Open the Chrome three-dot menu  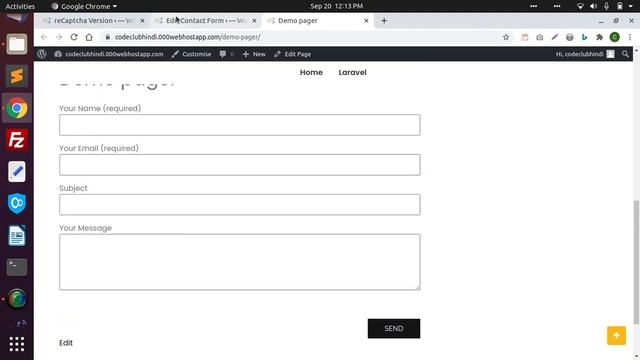click(630, 37)
